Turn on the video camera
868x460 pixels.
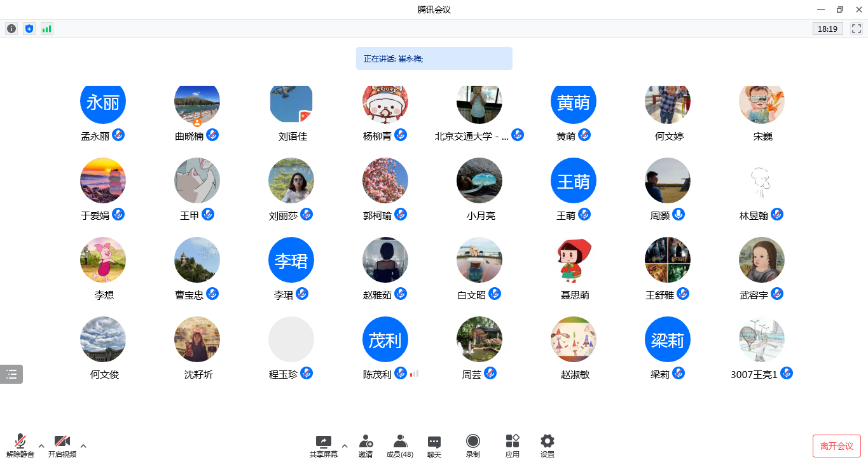pyautogui.click(x=62, y=445)
